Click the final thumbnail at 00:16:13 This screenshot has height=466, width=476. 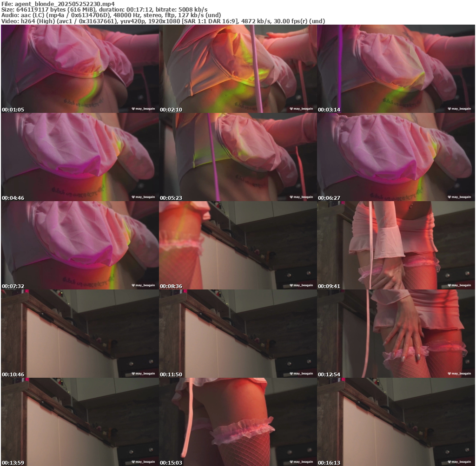(396, 422)
